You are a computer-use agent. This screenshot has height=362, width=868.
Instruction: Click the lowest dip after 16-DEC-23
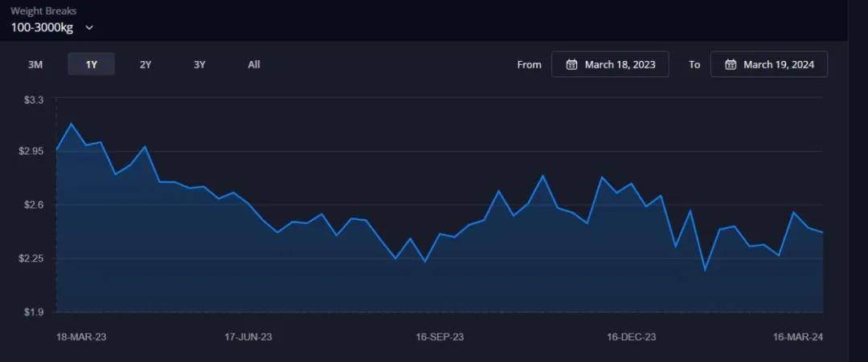705,270
